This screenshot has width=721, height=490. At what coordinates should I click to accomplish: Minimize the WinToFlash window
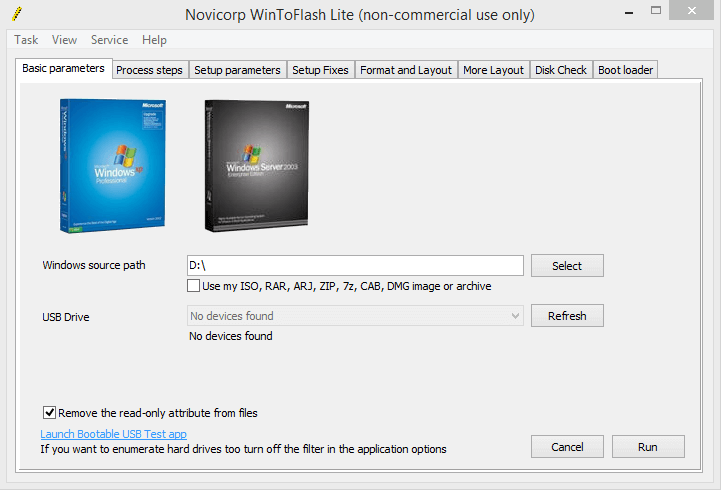[x=629, y=11]
